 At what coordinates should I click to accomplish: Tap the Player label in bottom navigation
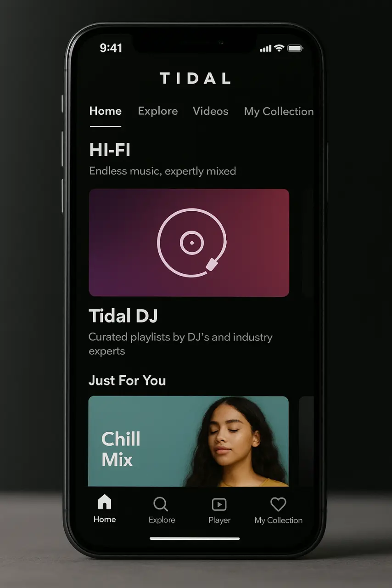(219, 520)
